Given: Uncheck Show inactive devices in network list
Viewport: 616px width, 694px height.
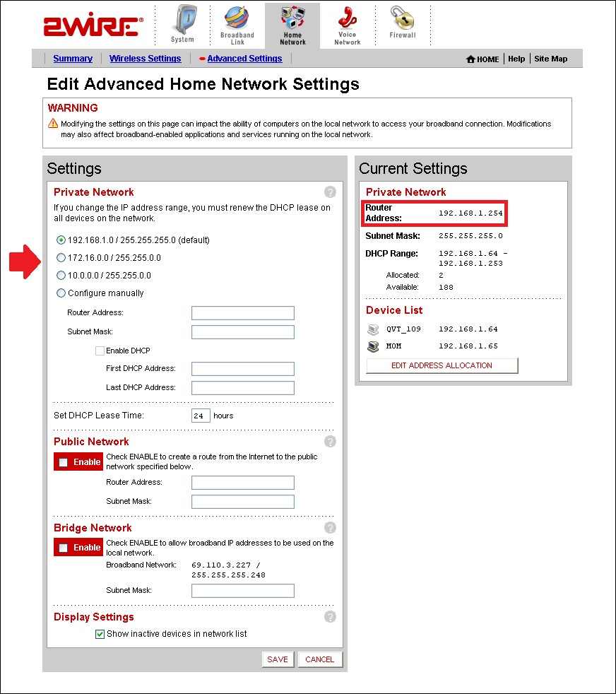Looking at the screenshot, I should 100,635.
